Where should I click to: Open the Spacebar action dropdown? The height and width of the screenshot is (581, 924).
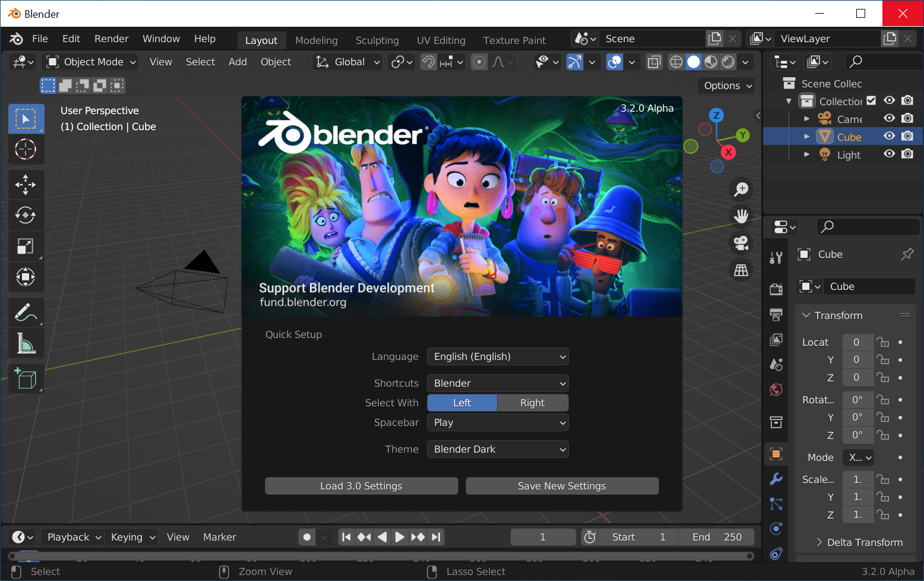click(x=498, y=422)
